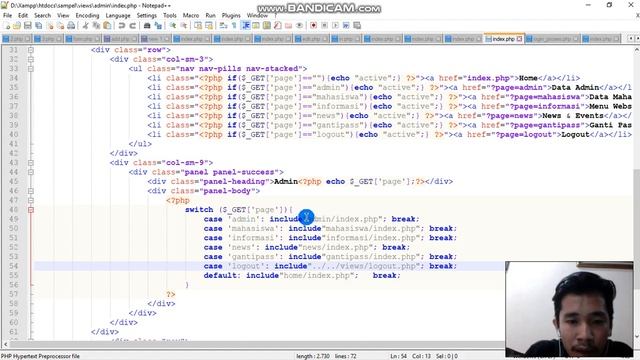The height and width of the screenshot is (360, 640).
Task: Start macro recording with red record icon
Action: pyautogui.click(x=313, y=25)
